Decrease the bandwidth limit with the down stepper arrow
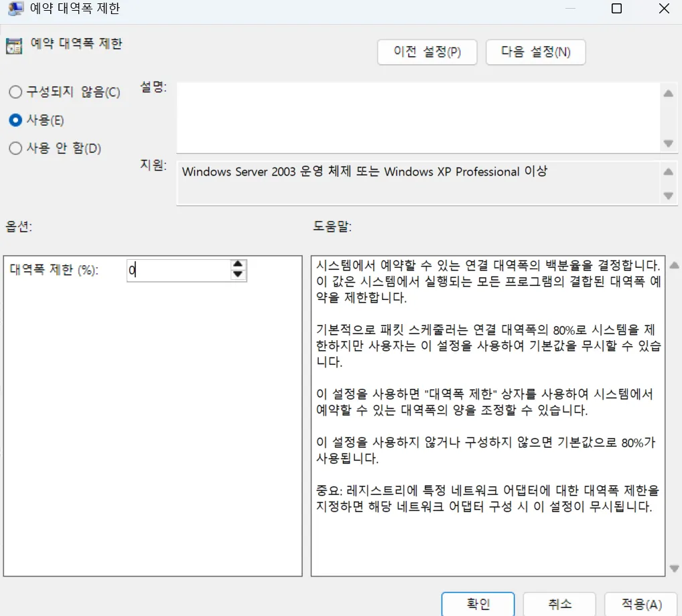682x616 pixels. tap(238, 275)
